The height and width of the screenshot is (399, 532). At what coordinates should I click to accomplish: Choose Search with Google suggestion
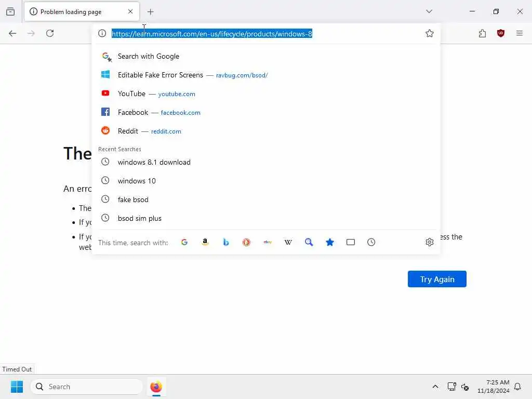pyautogui.click(x=266, y=56)
